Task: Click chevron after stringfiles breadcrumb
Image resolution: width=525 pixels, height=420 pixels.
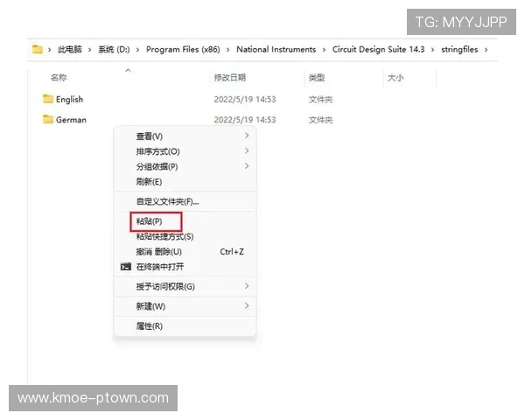Action: [486, 50]
